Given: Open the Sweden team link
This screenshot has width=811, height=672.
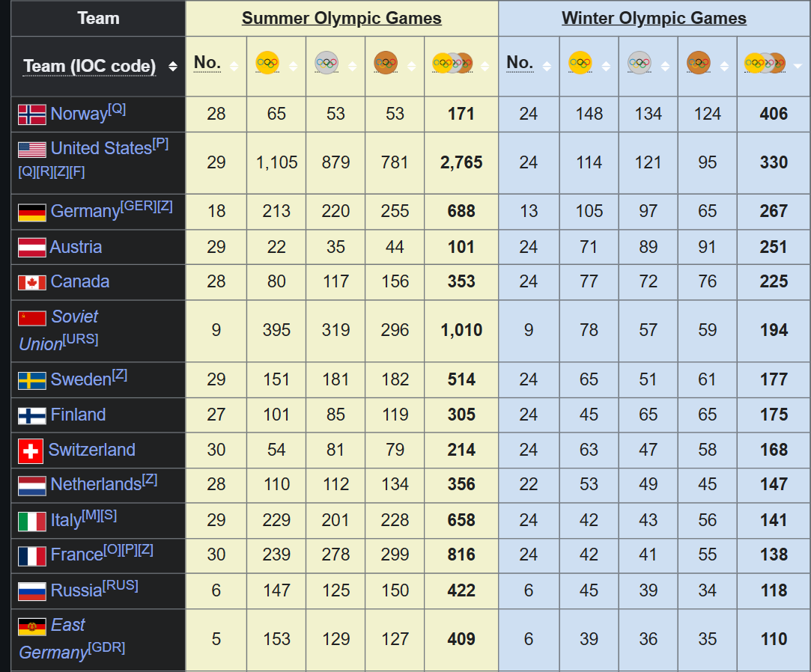Looking at the screenshot, I should point(81,380).
